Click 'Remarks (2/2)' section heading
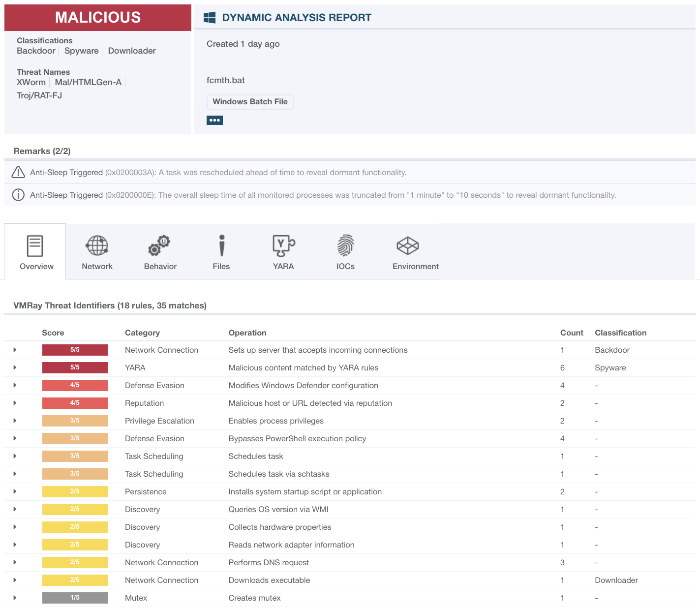The height and width of the screenshot is (609, 700). tap(42, 151)
